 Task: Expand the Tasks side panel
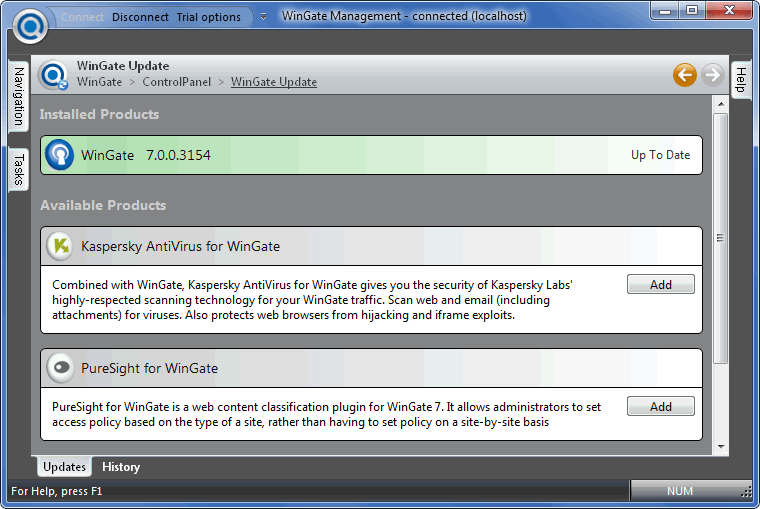(18, 170)
